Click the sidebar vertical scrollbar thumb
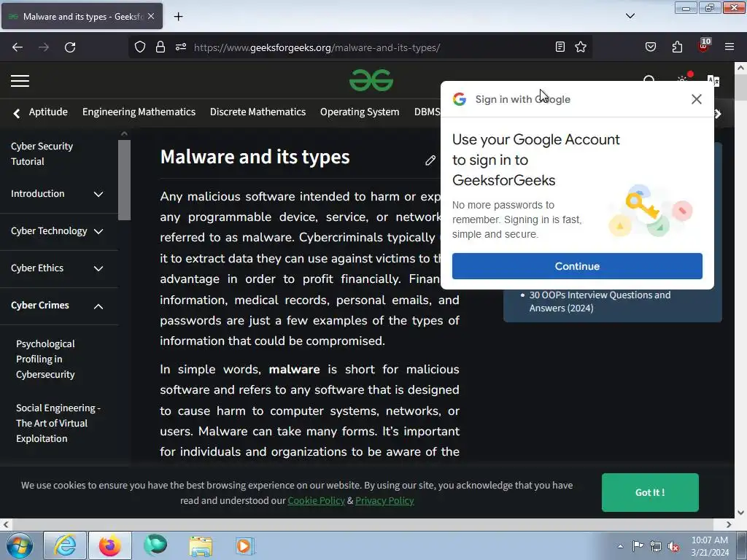This screenshot has width=747, height=560. [124, 180]
